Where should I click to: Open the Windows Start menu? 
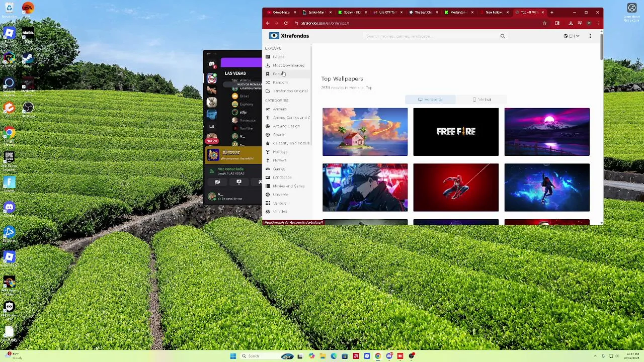coord(233,356)
